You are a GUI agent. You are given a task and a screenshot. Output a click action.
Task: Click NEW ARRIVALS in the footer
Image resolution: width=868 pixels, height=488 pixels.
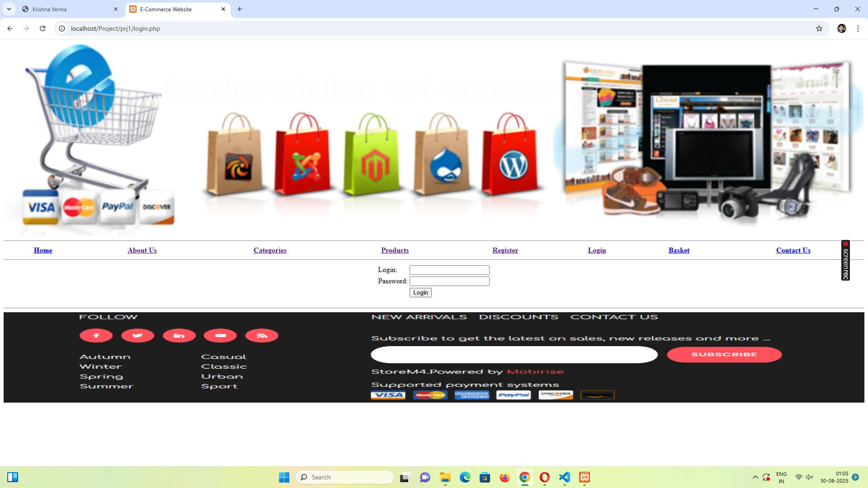point(419,317)
